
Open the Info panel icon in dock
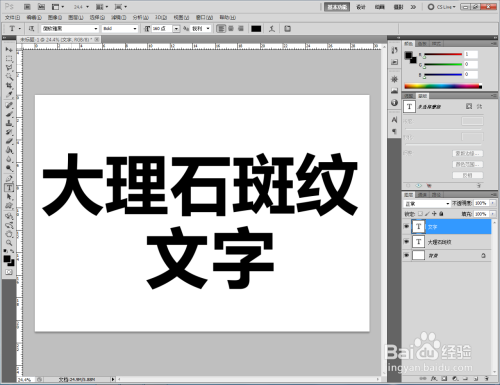tap(394, 102)
